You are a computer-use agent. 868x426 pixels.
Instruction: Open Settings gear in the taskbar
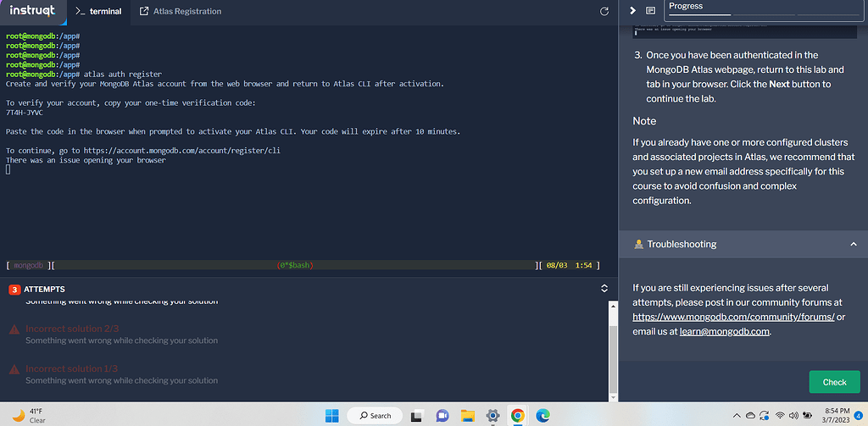[x=492, y=415]
